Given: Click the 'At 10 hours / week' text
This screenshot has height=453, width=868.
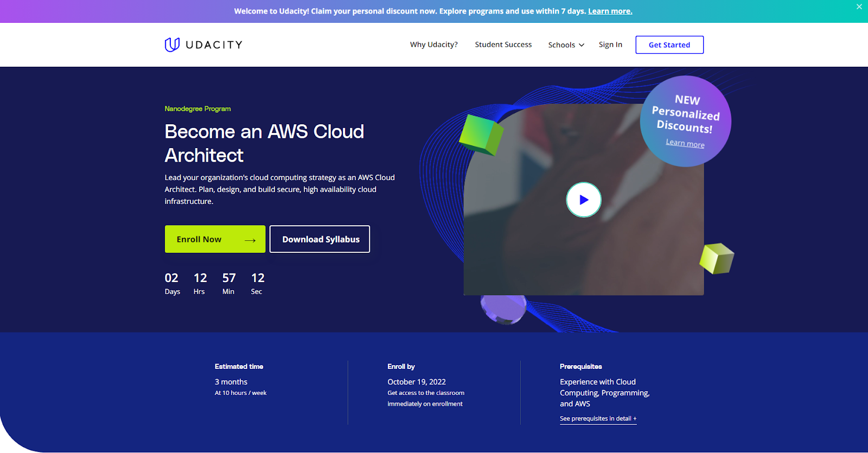Looking at the screenshot, I should [x=241, y=393].
